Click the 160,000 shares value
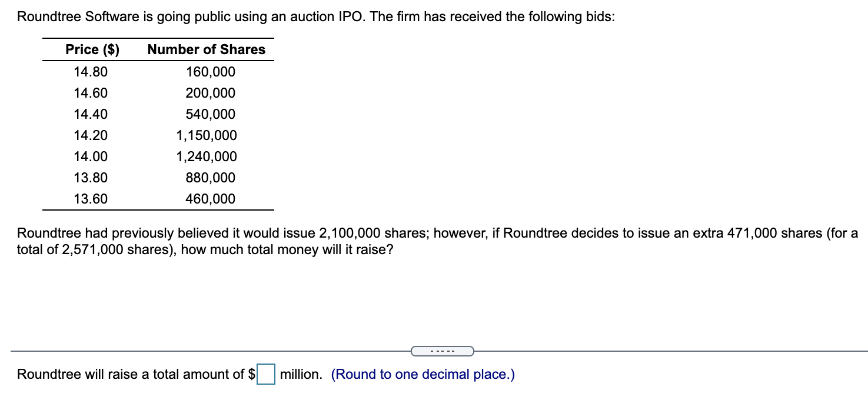This screenshot has width=868, height=400. [x=212, y=71]
